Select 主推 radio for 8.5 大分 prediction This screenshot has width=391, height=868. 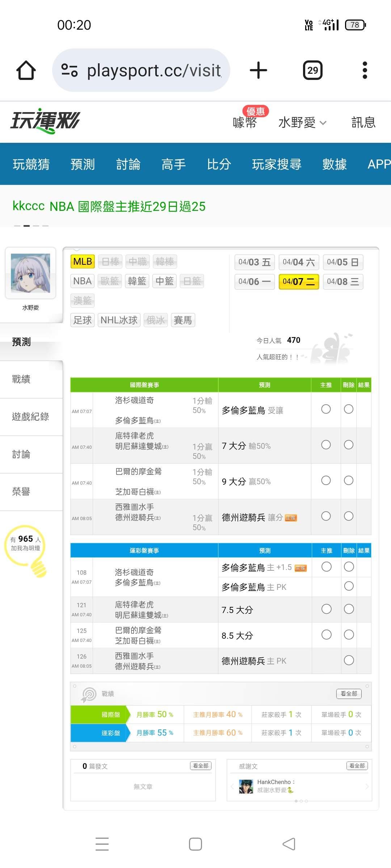point(326,635)
